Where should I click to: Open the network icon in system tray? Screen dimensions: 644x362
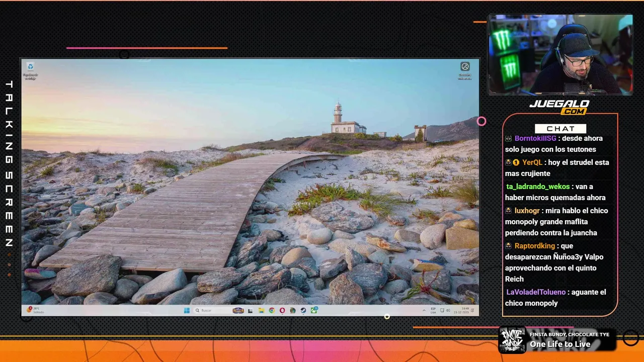[x=442, y=310]
